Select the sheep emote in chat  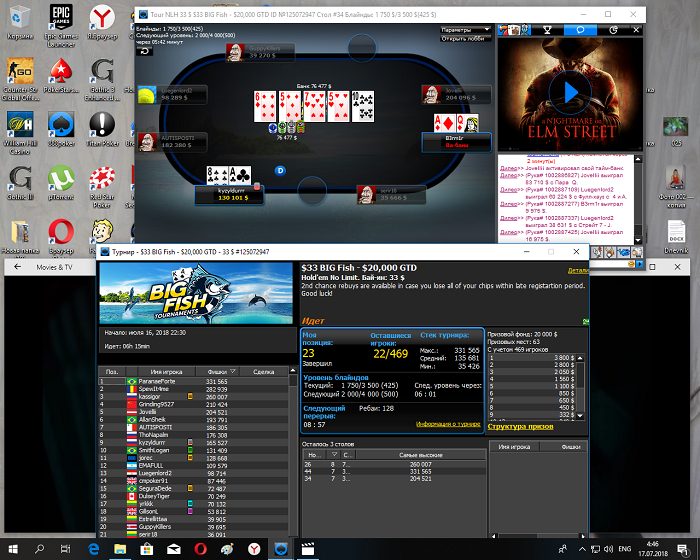pos(636,253)
